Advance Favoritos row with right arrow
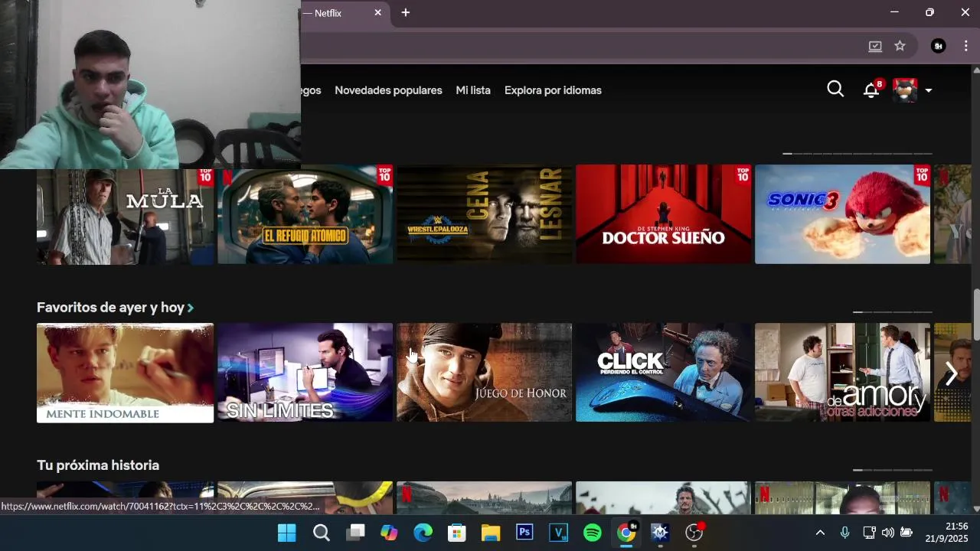 click(x=951, y=373)
